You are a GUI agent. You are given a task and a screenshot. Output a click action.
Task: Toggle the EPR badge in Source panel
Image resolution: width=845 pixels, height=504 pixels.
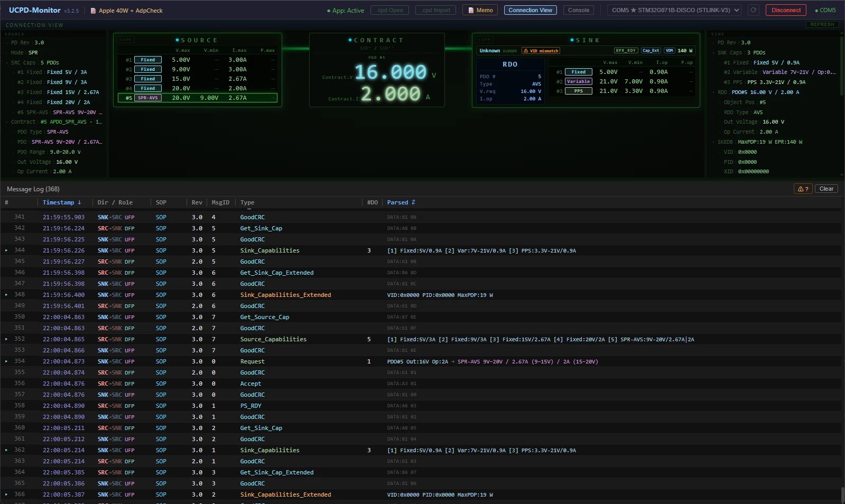coord(125,40)
